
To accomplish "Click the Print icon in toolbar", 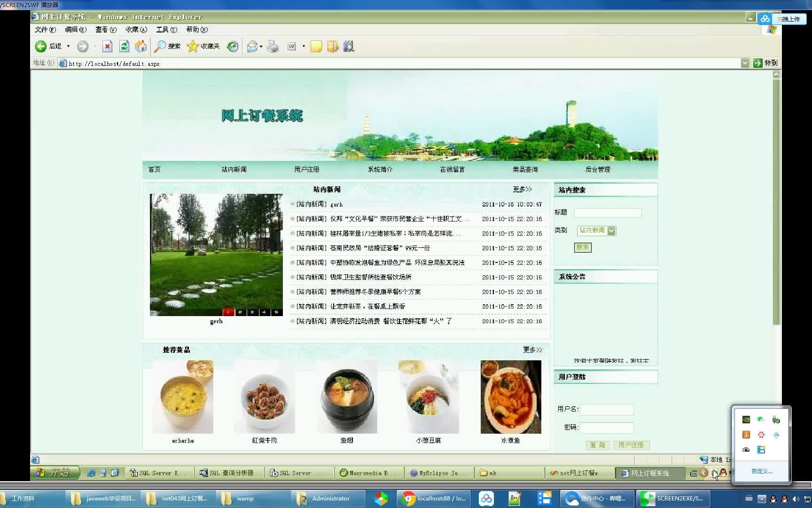I will [273, 46].
